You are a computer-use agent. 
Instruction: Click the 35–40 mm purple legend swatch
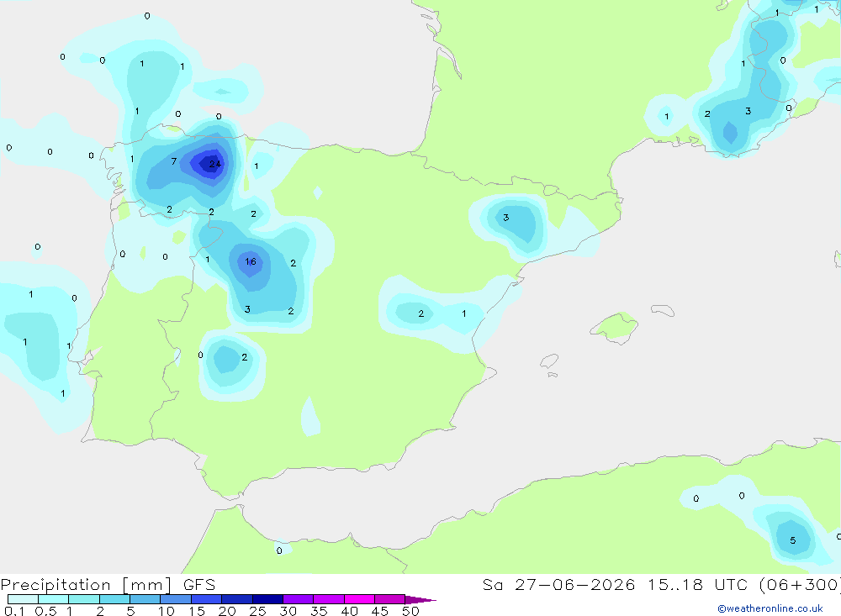328,599
